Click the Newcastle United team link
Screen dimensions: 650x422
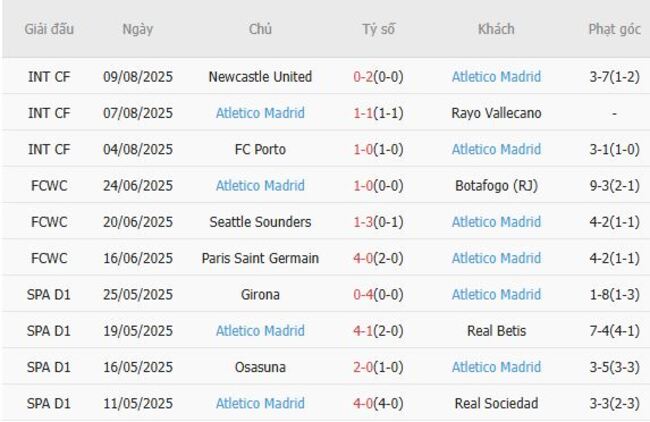pos(260,77)
